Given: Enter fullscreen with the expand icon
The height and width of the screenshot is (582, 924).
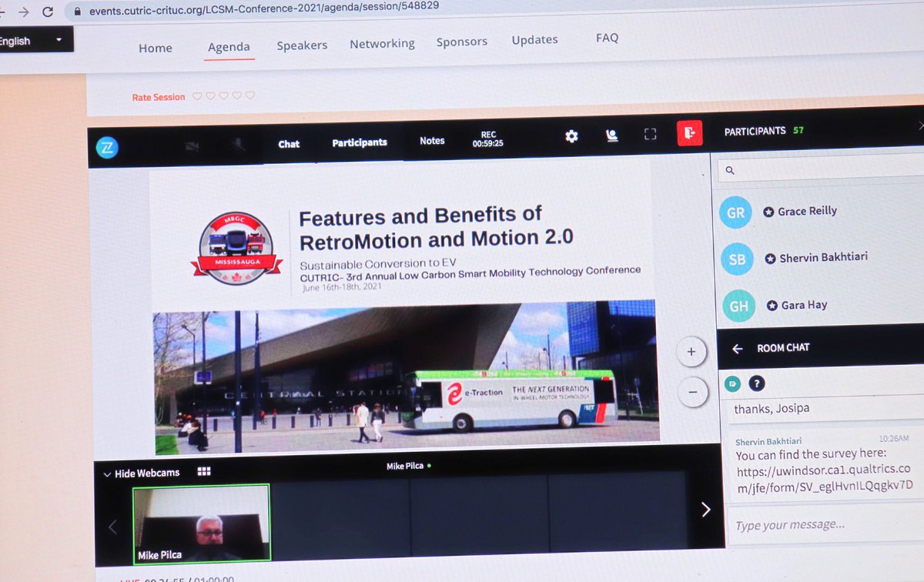Looking at the screenshot, I should click(x=650, y=135).
